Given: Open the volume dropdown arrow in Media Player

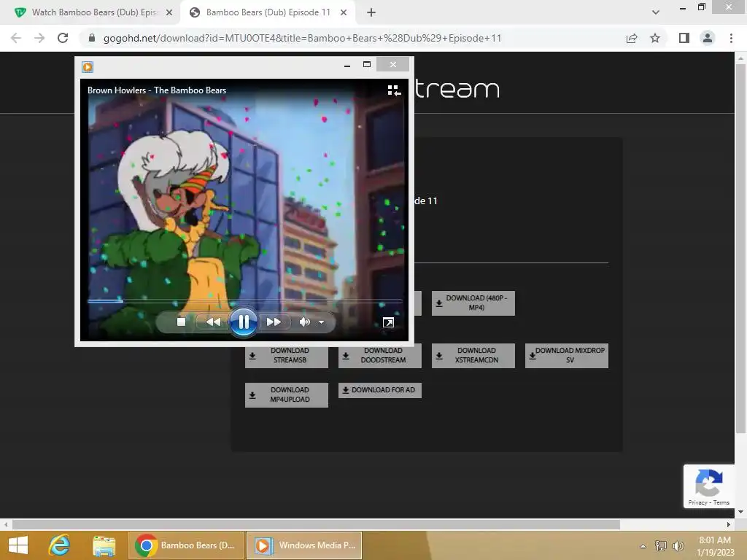Looking at the screenshot, I should point(322,322).
